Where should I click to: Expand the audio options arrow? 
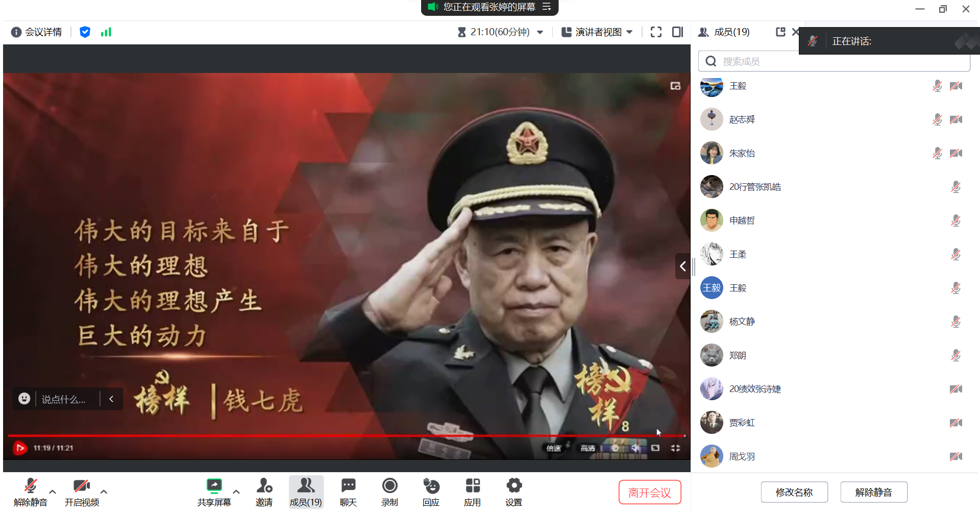pyautogui.click(x=53, y=492)
